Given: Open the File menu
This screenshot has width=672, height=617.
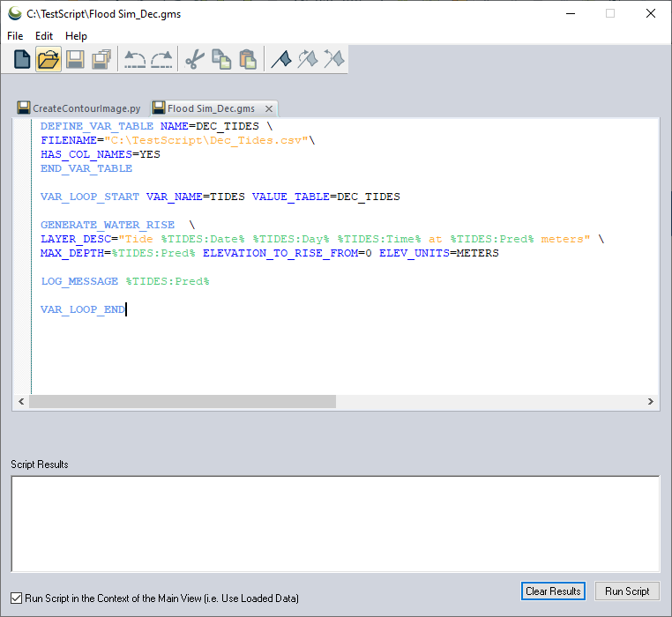Looking at the screenshot, I should point(15,36).
